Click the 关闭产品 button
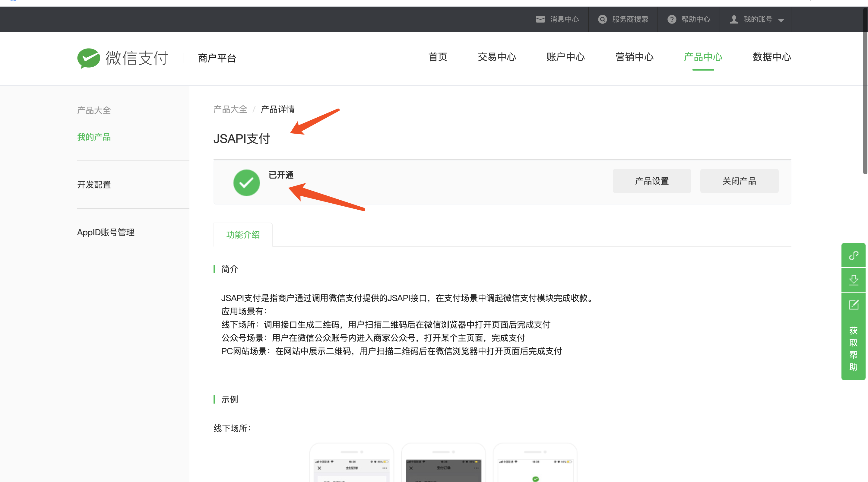This screenshot has width=868, height=482. [x=739, y=181]
